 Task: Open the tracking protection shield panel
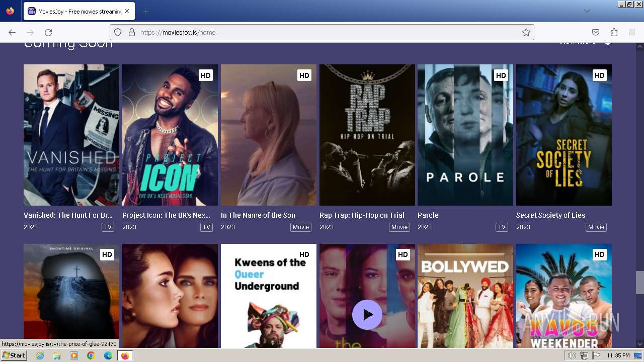point(118,32)
